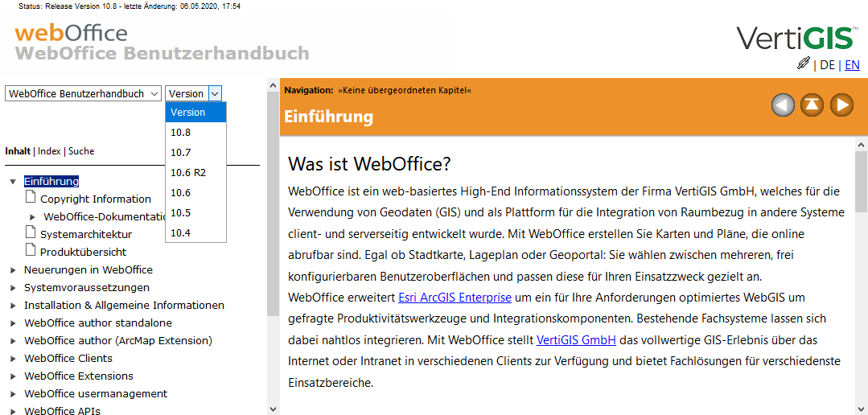Open the Copyright Information page icon
The height and width of the screenshot is (415, 868).
(x=31, y=197)
